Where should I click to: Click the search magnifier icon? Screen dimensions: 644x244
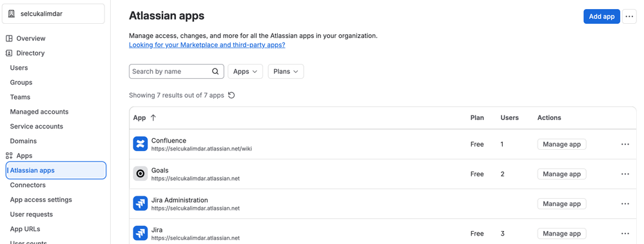(x=215, y=71)
